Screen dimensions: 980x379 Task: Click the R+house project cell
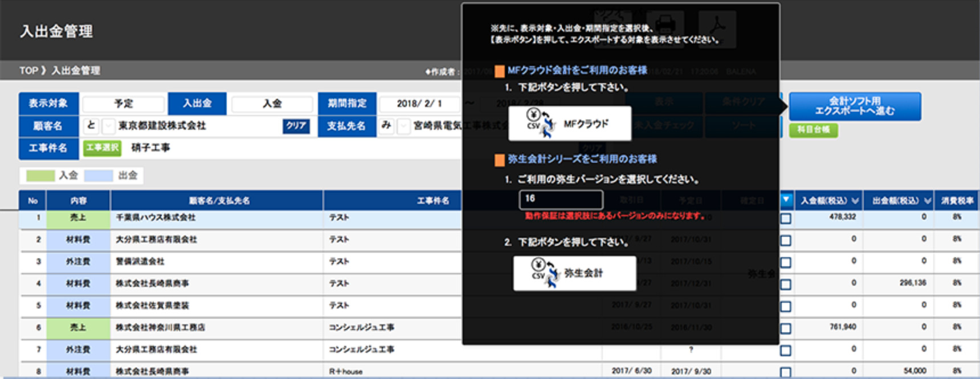pos(346,372)
